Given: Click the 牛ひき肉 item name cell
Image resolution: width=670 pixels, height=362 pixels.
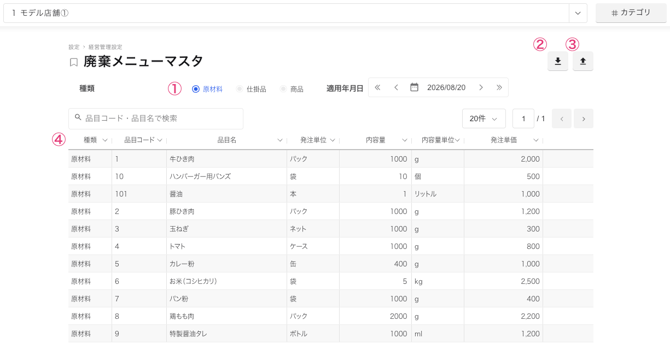Looking at the screenshot, I should (x=226, y=159).
